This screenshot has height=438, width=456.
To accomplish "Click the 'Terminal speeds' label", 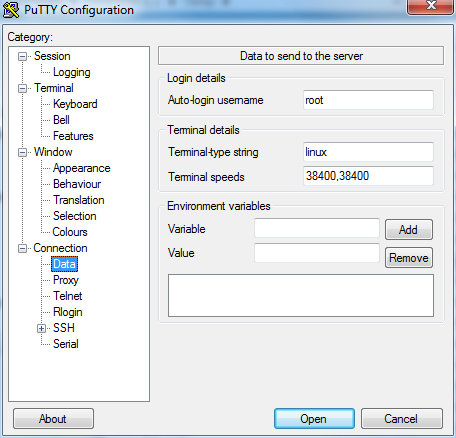I will (x=206, y=177).
